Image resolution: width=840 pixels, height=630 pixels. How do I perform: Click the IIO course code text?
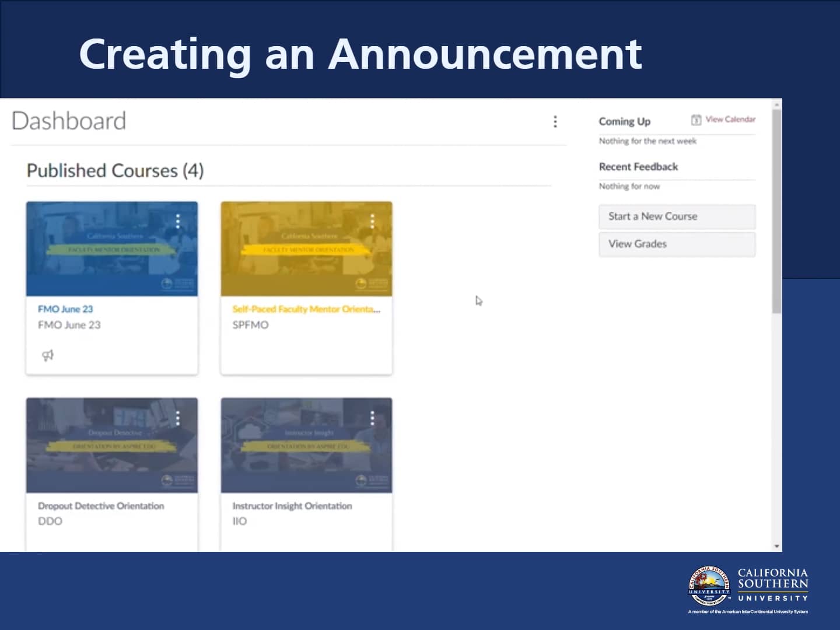(x=240, y=521)
